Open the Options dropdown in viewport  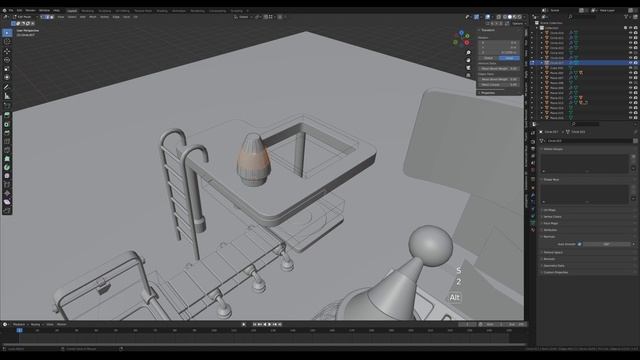(x=518, y=24)
